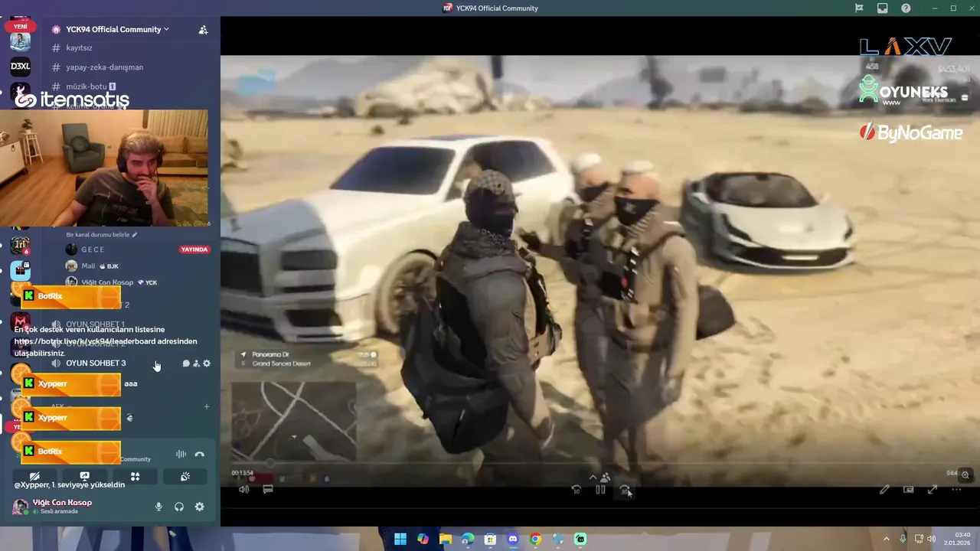
Task: Rewind 10 seconds in the video player
Action: [x=577, y=490]
